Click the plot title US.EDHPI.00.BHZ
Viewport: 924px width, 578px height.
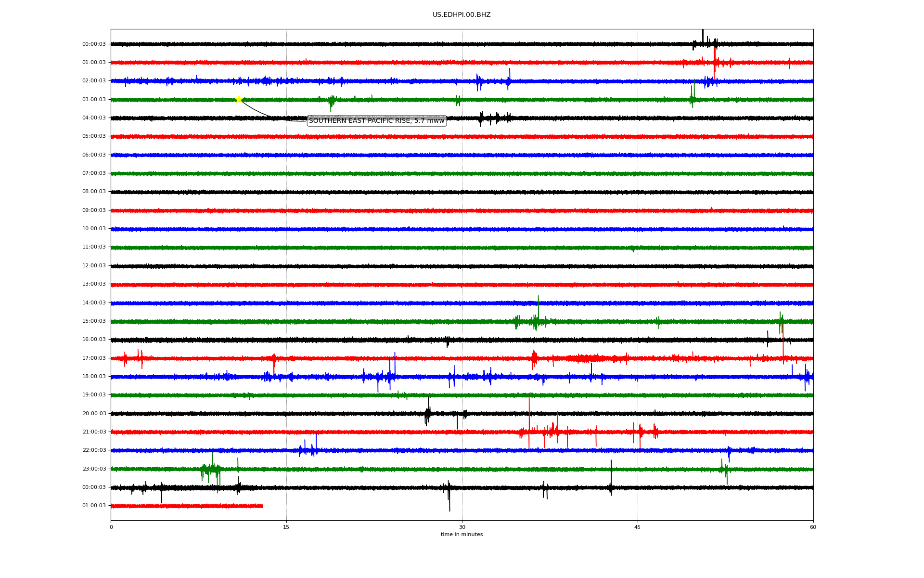click(462, 15)
